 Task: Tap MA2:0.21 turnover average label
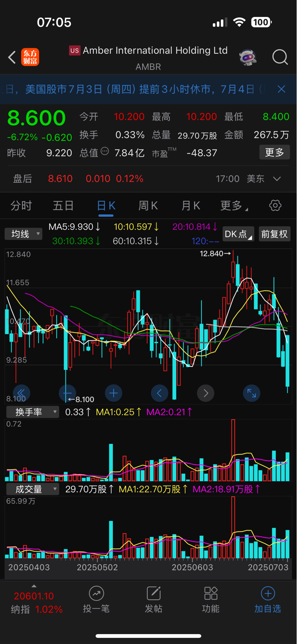pyautogui.click(x=169, y=412)
